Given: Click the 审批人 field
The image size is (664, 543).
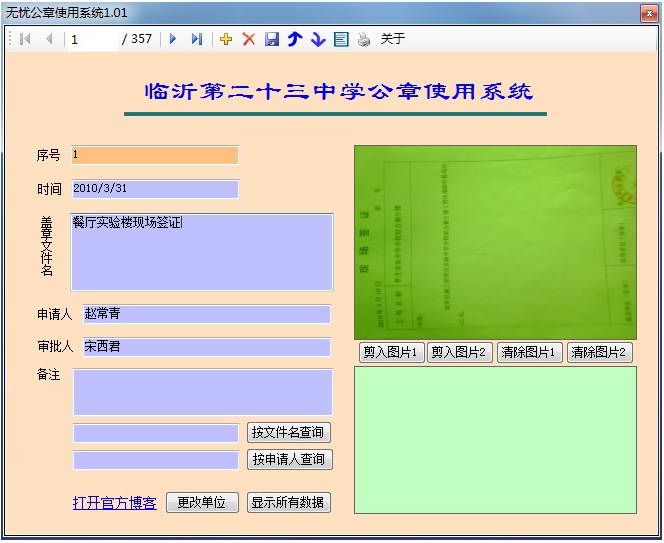Looking at the screenshot, I should (x=206, y=347).
